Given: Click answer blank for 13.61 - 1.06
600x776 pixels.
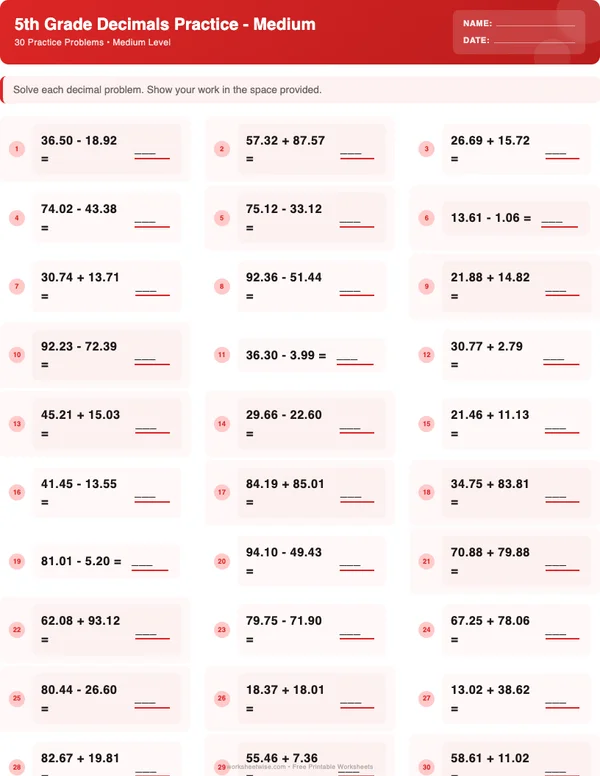Looking at the screenshot, I should point(551,222).
